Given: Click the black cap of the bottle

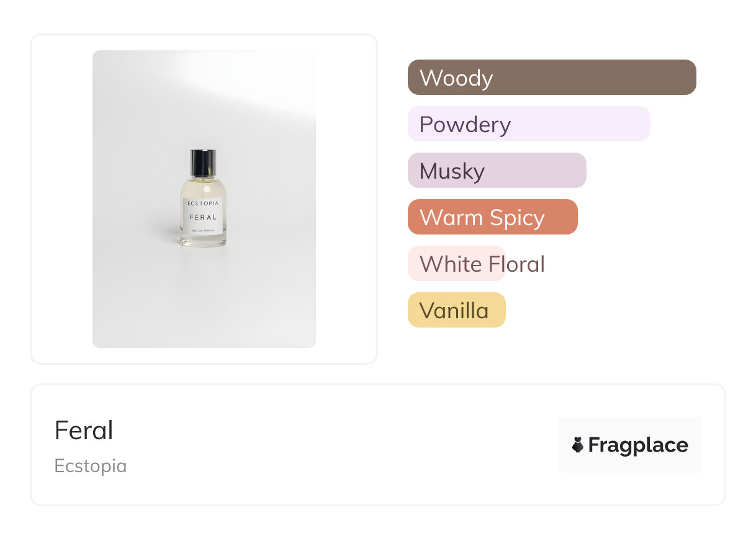Looking at the screenshot, I should [x=204, y=163].
